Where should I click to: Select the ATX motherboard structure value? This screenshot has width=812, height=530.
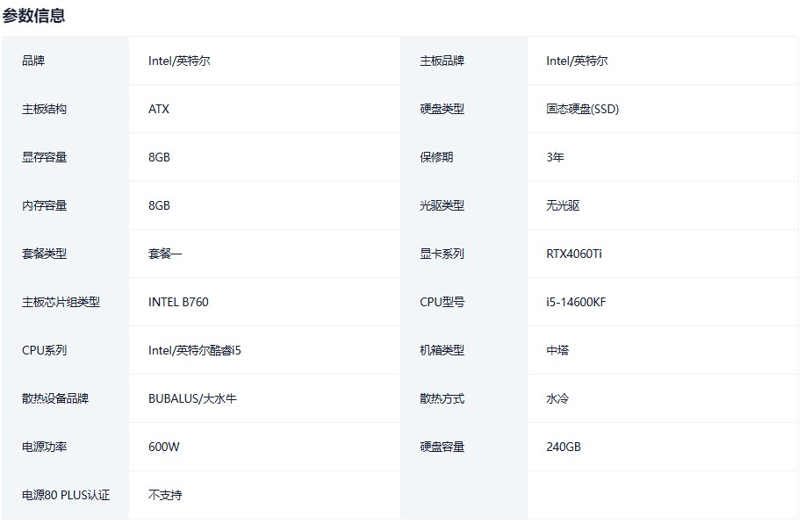coord(159,109)
